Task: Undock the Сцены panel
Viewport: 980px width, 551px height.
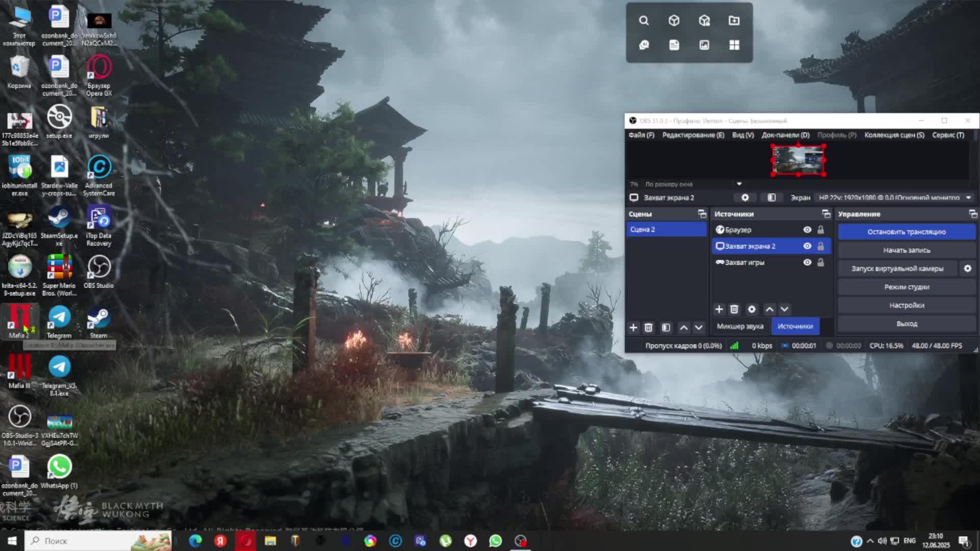Action: (702, 214)
